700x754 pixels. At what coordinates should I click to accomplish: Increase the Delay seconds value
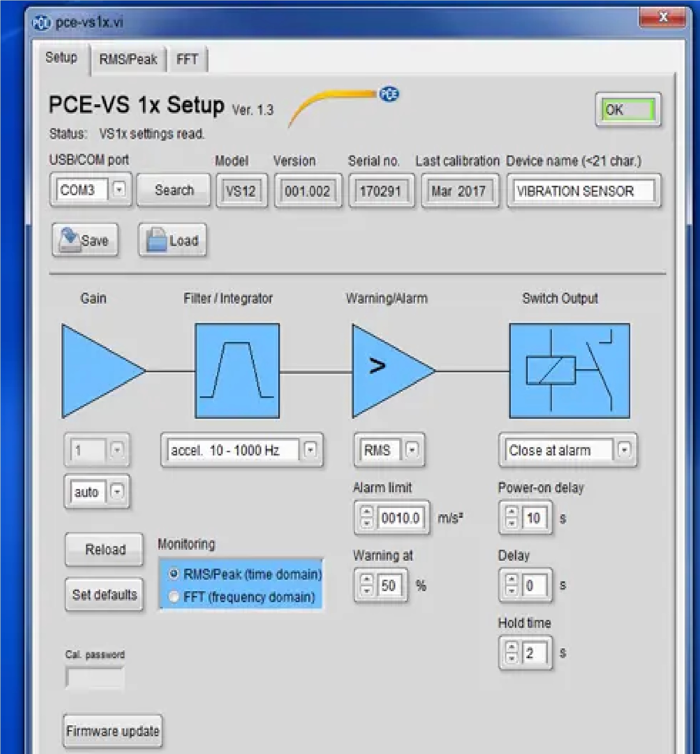click(x=512, y=579)
